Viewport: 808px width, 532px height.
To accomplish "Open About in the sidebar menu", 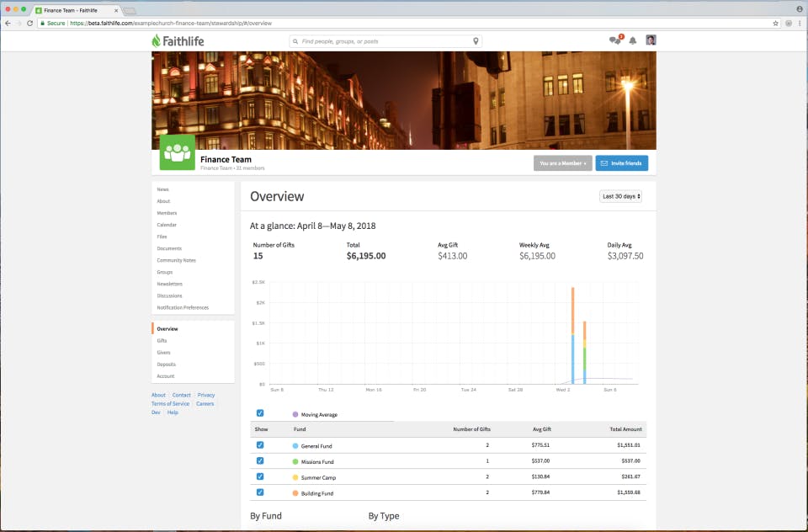I will pos(163,201).
